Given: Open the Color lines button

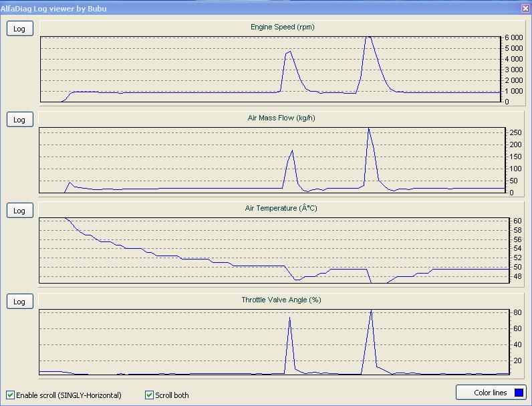Looking at the screenshot, I should (491, 393).
